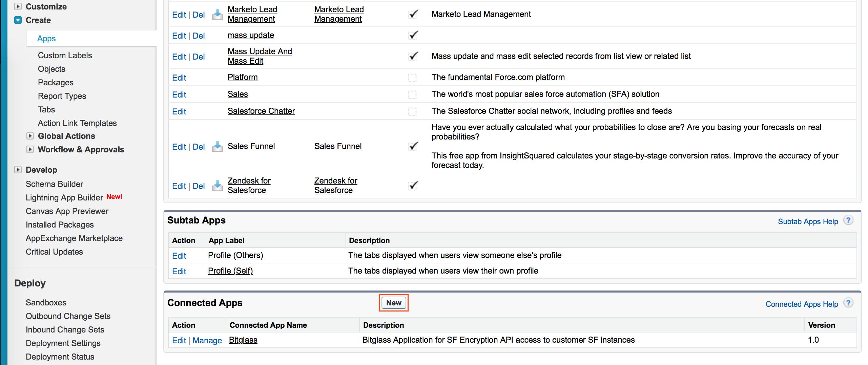Viewport: 868px width, 365px height.
Task: Click Del for the mass update app
Action: tap(199, 36)
